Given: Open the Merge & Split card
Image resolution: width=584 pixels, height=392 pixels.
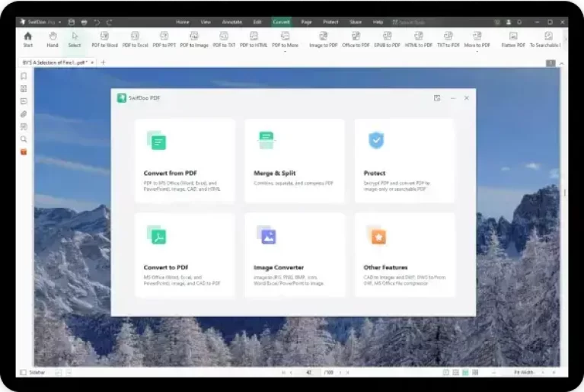Looking at the screenshot, I should 295,161.
